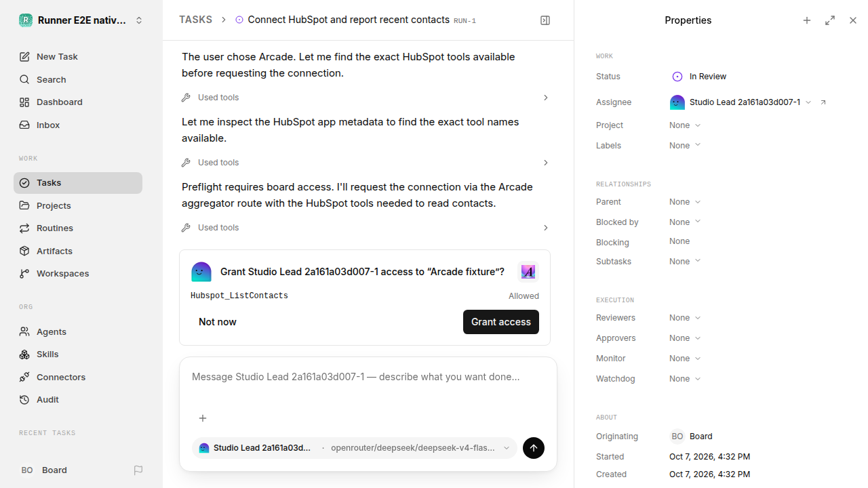The height and width of the screenshot is (488, 868).
Task: Expand the first Used tools row
Action: [366, 98]
